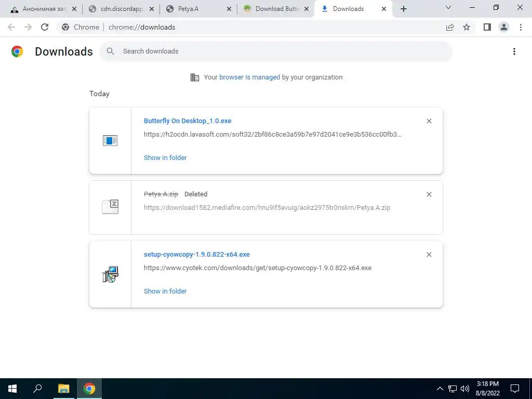Close the Download Butterfly tab

tap(307, 9)
